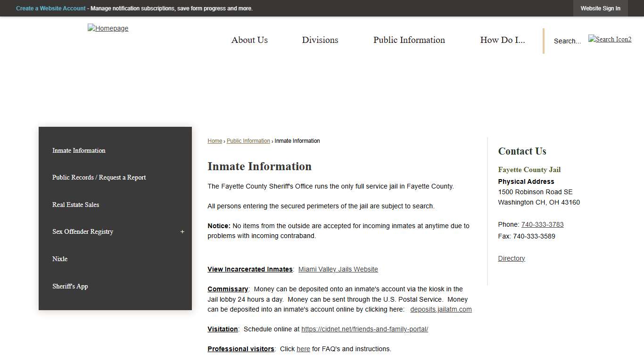Click the search icon next to search field
Image resolution: width=644 pixels, height=362 pixels.
coord(610,39)
